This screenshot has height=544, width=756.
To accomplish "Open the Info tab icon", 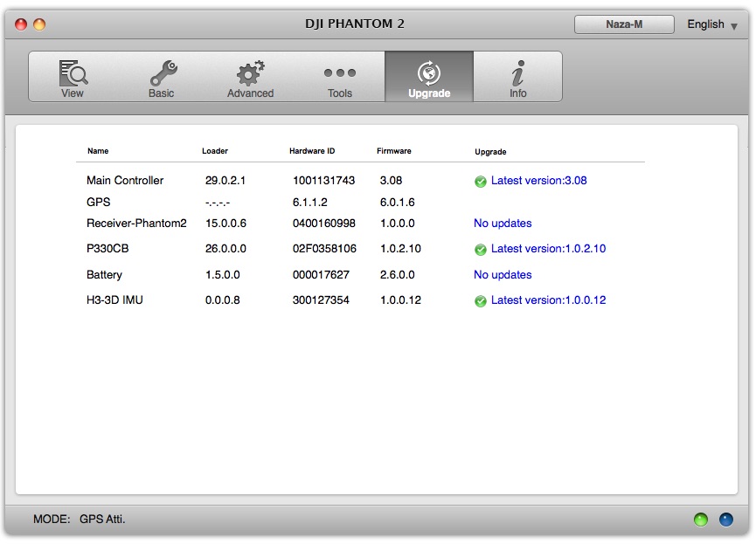I will click(x=518, y=72).
